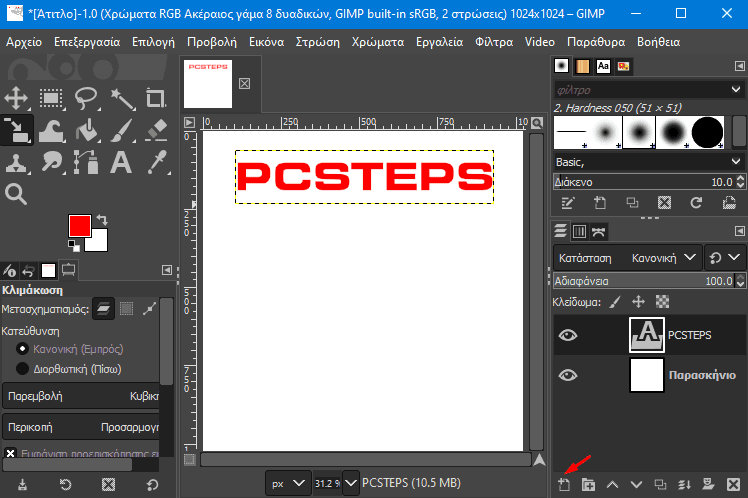Select the Zoom magnifier tool
The width and height of the screenshot is (748, 498).
pyautogui.click(x=16, y=194)
